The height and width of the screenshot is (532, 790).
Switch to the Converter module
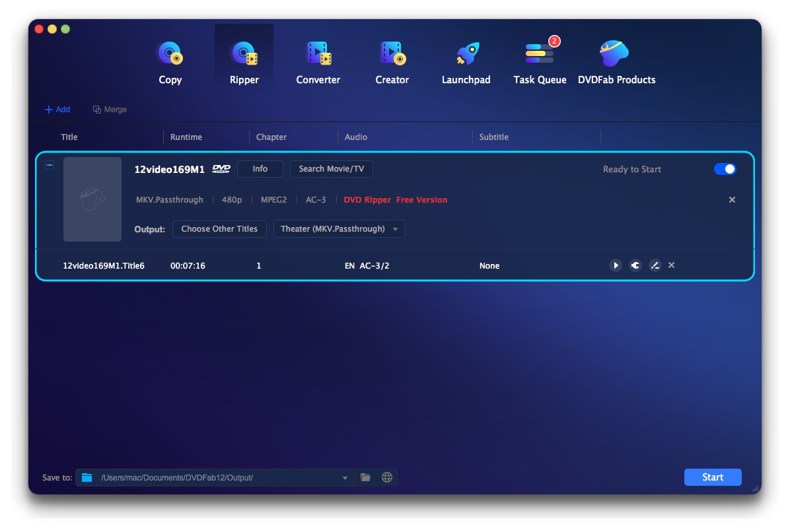318,63
